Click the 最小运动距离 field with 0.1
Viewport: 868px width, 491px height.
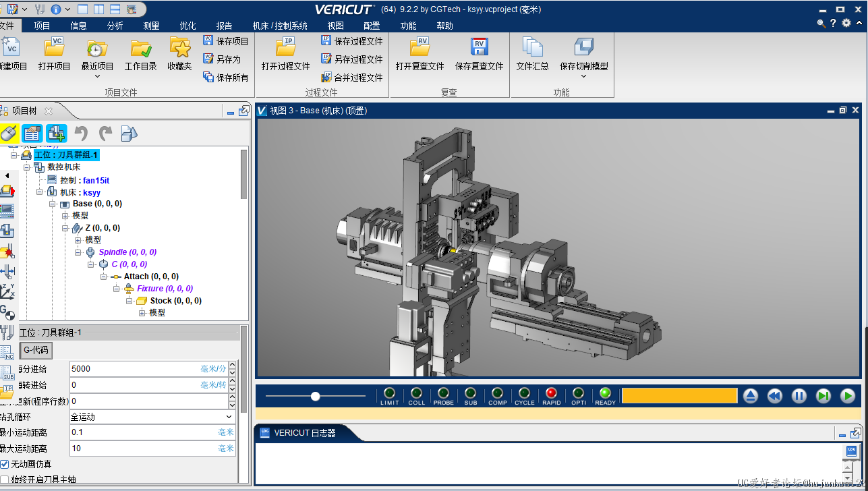point(152,432)
